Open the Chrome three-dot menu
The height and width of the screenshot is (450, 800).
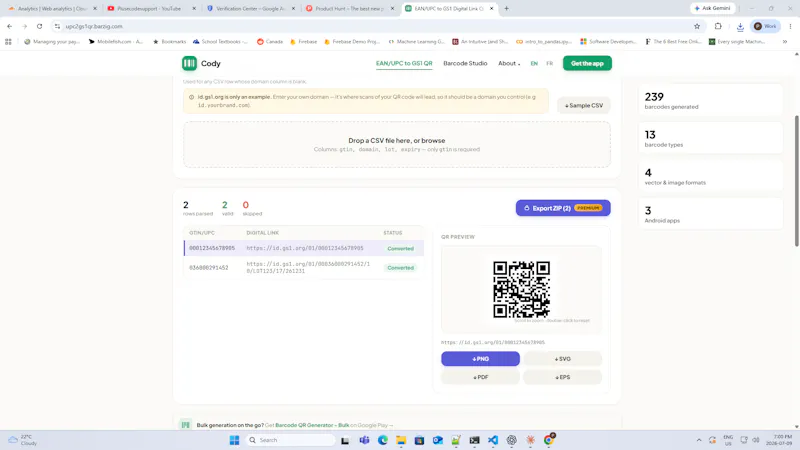[790, 26]
